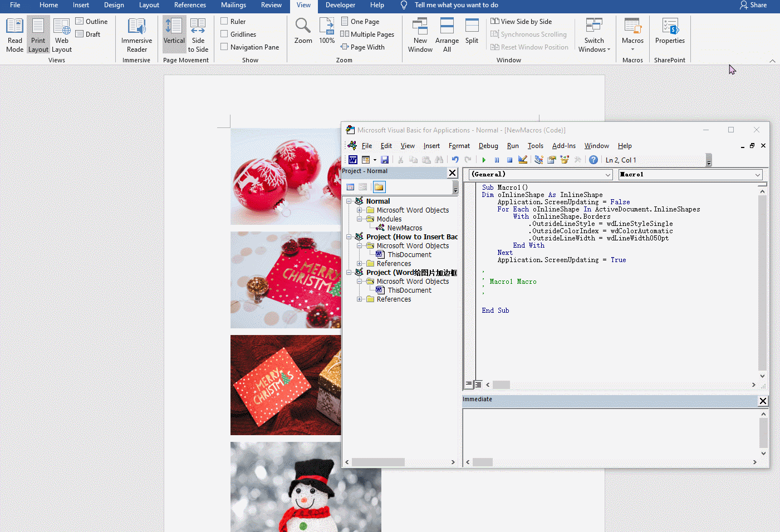Click One Page zoom button
The image size is (780, 532).
[x=360, y=21]
